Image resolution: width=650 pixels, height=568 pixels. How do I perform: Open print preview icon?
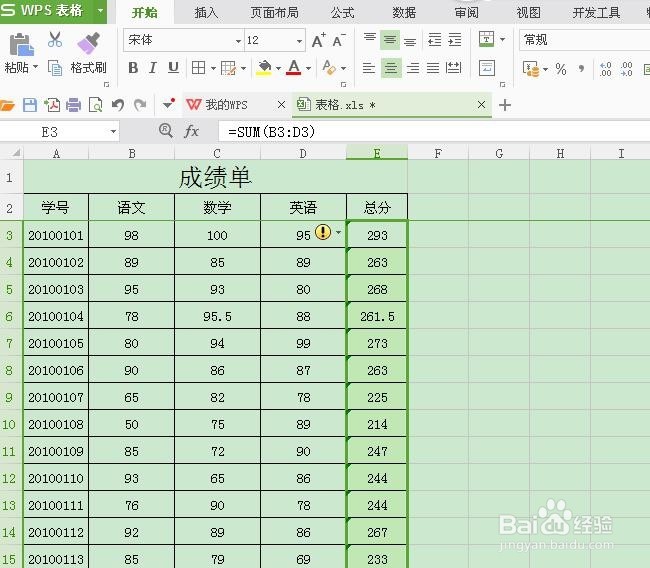96,105
